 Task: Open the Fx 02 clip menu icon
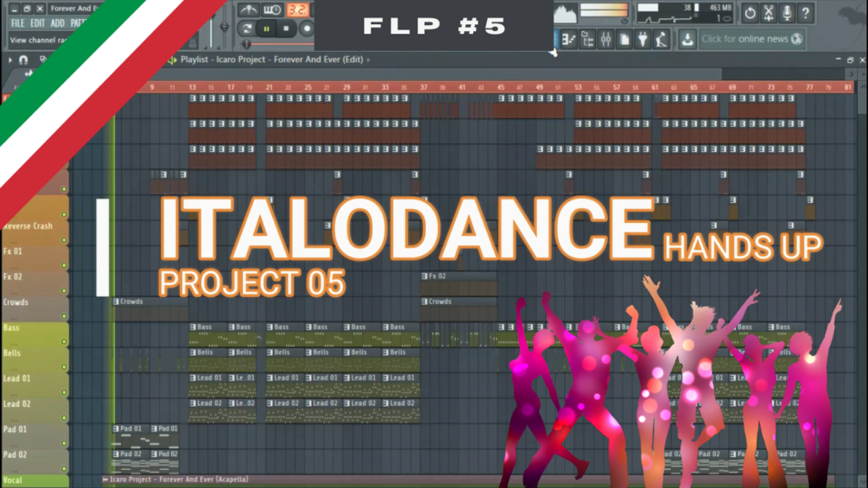(425, 276)
